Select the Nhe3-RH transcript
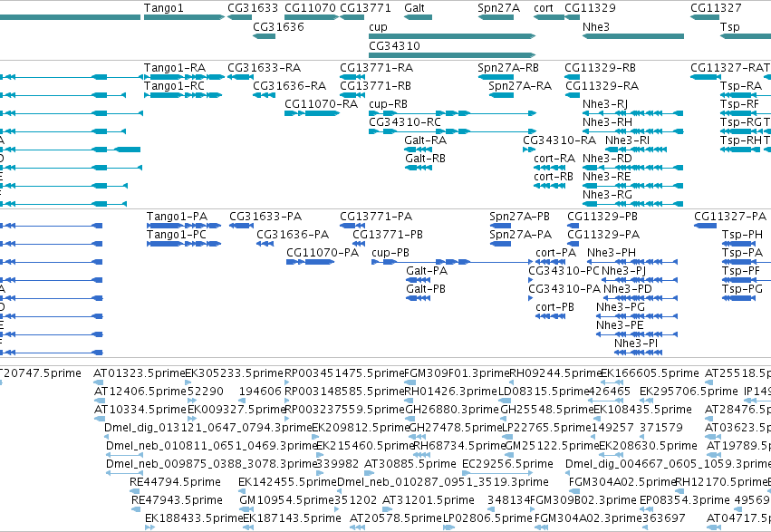This screenshot has width=771, height=532. tap(632, 131)
